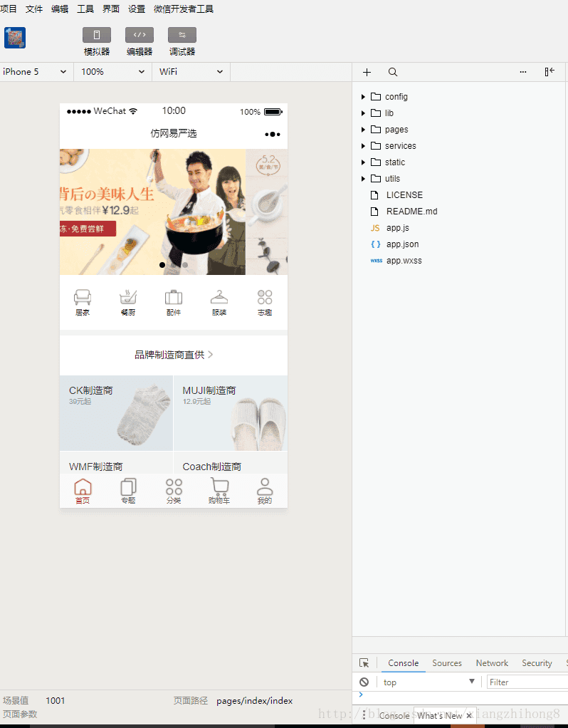Toggle the 模拟器 simulator panel button
The image size is (568, 728).
point(97,35)
